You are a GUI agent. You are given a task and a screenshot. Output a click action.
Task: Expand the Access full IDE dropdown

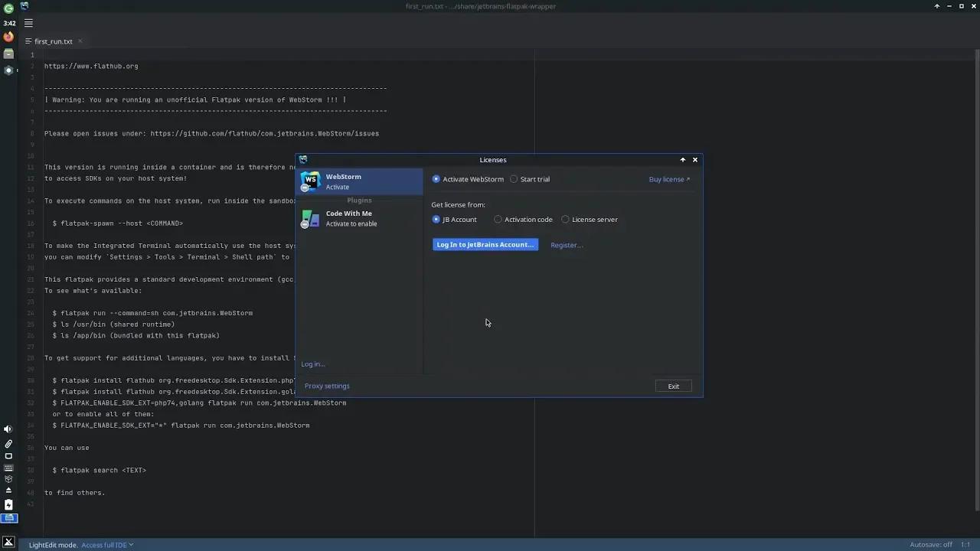[x=106, y=545]
